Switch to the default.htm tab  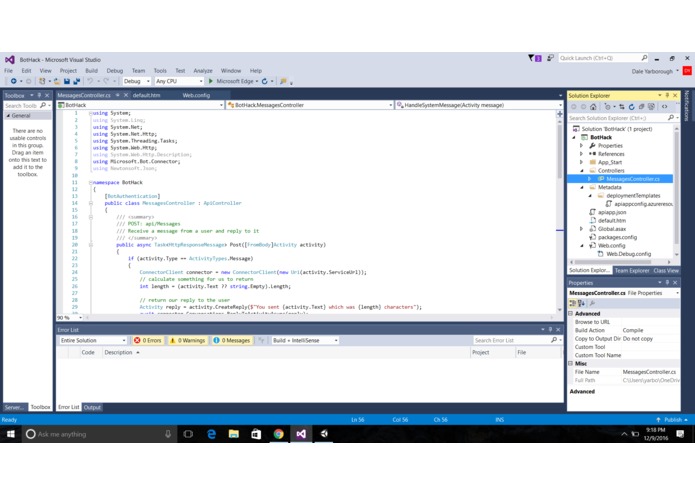pyautogui.click(x=147, y=95)
